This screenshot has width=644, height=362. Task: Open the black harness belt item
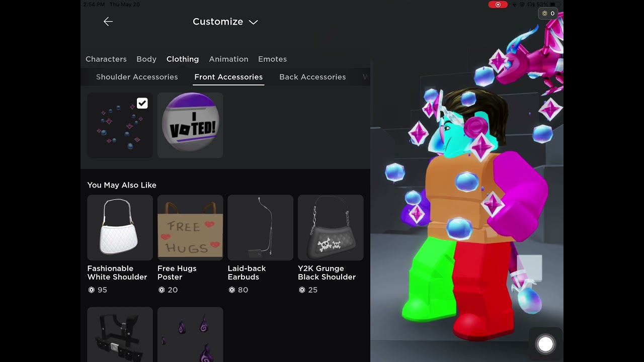click(x=120, y=334)
